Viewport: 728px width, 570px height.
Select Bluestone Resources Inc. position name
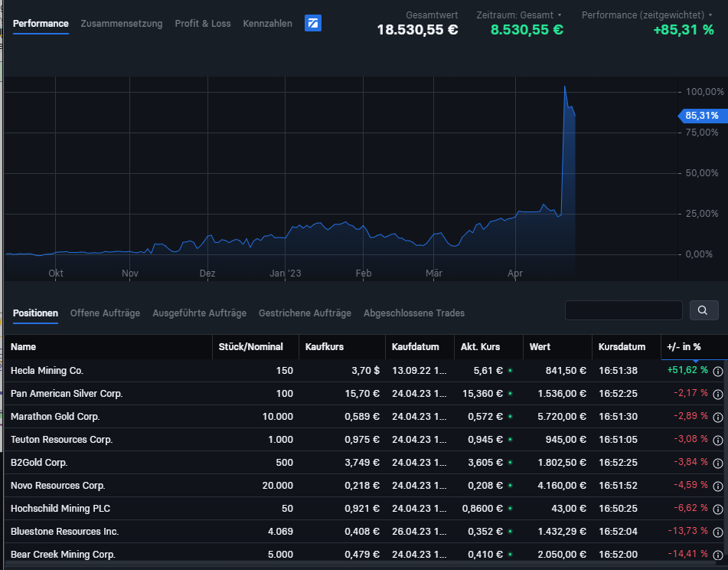pyautogui.click(x=65, y=532)
